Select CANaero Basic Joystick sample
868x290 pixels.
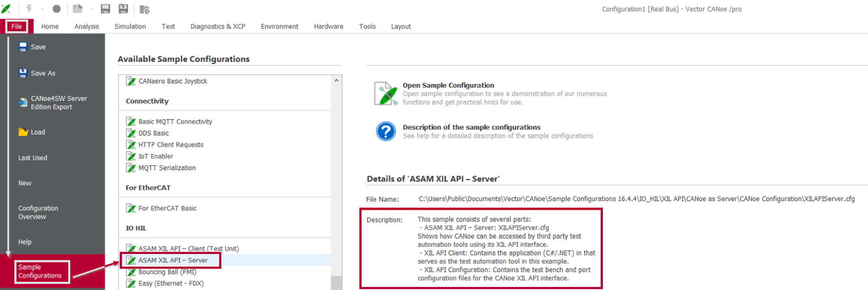pos(173,81)
